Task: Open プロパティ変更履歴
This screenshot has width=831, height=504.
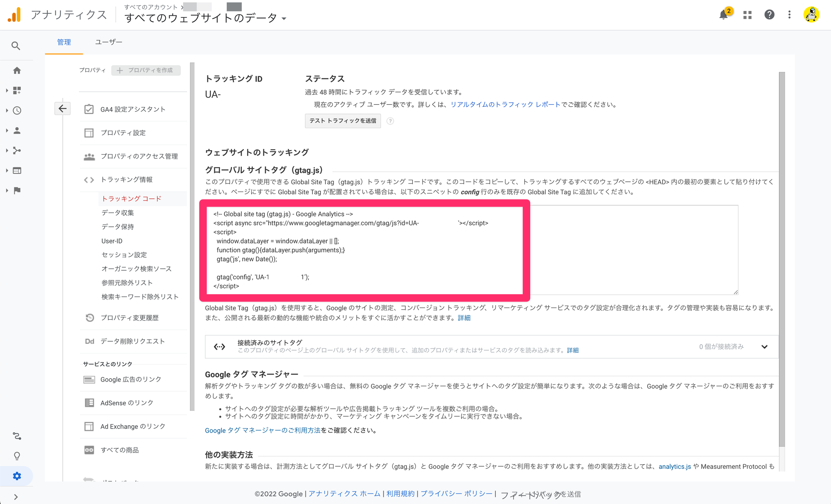Action: [x=133, y=318]
